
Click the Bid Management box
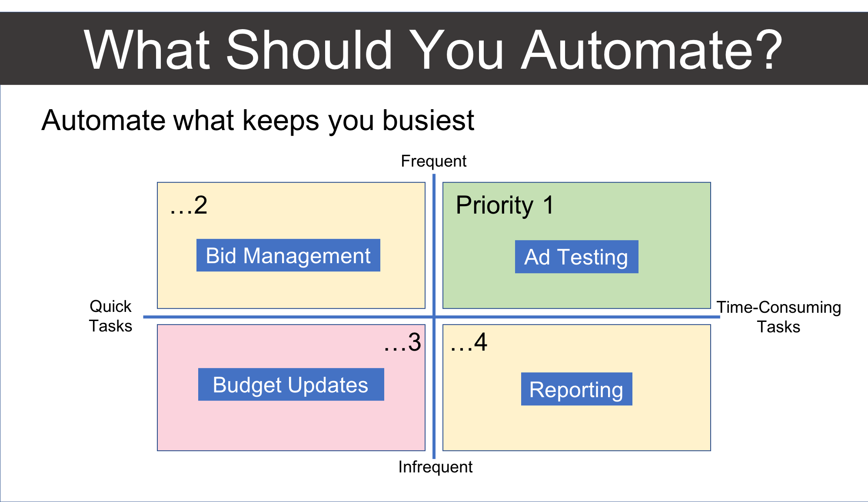click(x=288, y=255)
